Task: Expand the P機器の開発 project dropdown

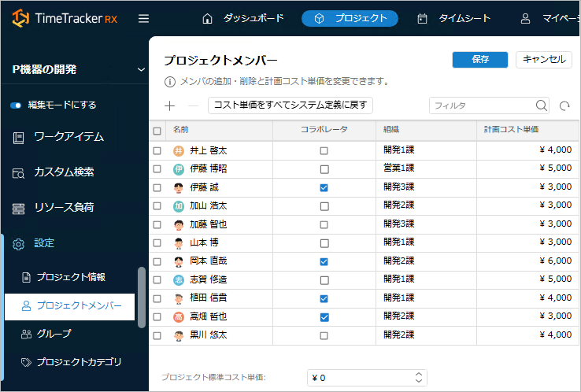Action: click(141, 69)
